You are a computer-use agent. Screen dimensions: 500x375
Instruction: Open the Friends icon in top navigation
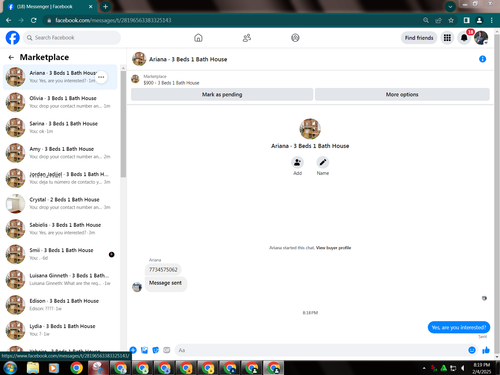coord(247,38)
